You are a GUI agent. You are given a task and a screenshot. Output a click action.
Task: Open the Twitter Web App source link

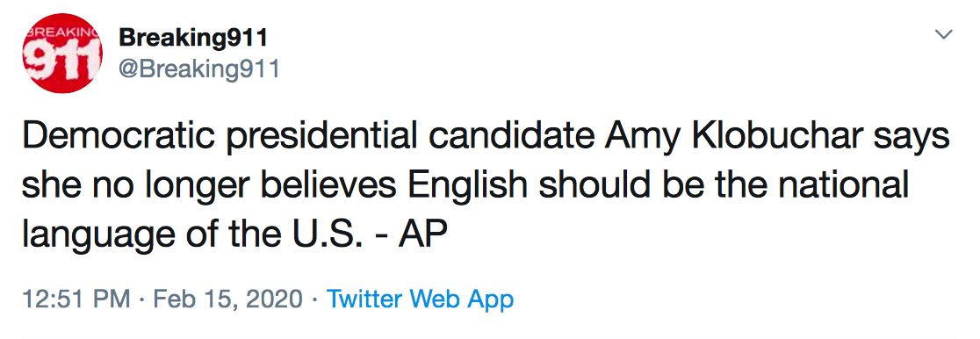[x=420, y=299]
